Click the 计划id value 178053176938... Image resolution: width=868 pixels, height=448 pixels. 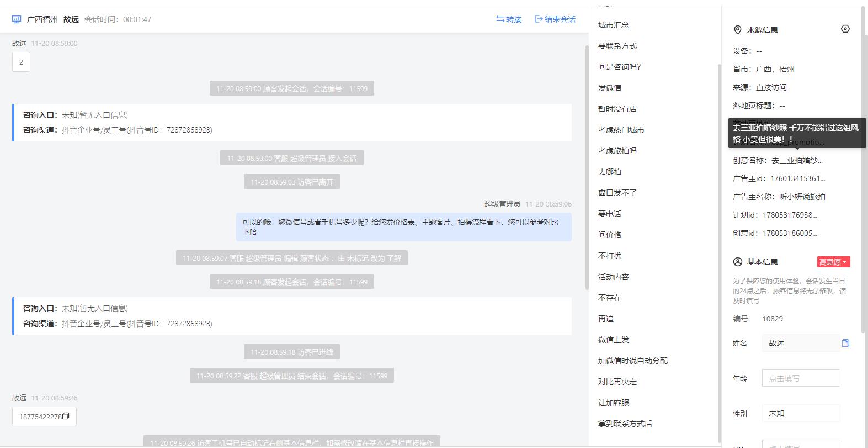coord(790,215)
